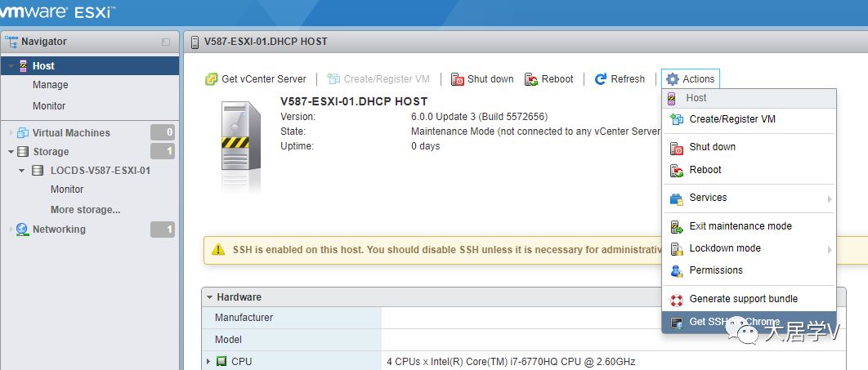
Task: Open the Services submenu arrow
Action: click(x=830, y=198)
